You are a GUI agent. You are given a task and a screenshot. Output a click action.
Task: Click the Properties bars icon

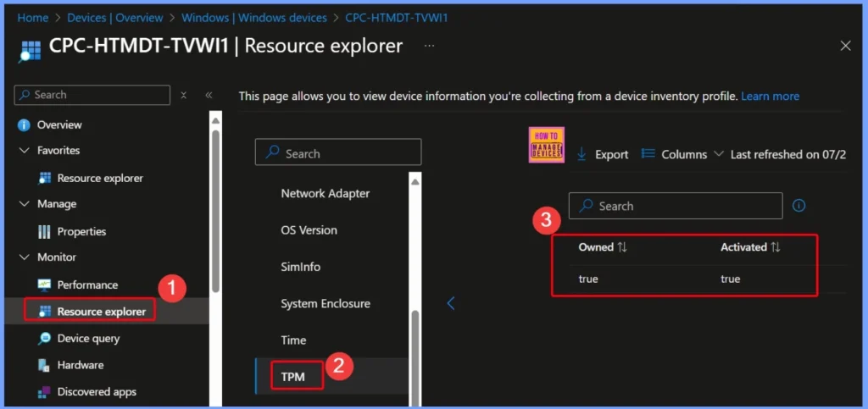click(x=44, y=231)
